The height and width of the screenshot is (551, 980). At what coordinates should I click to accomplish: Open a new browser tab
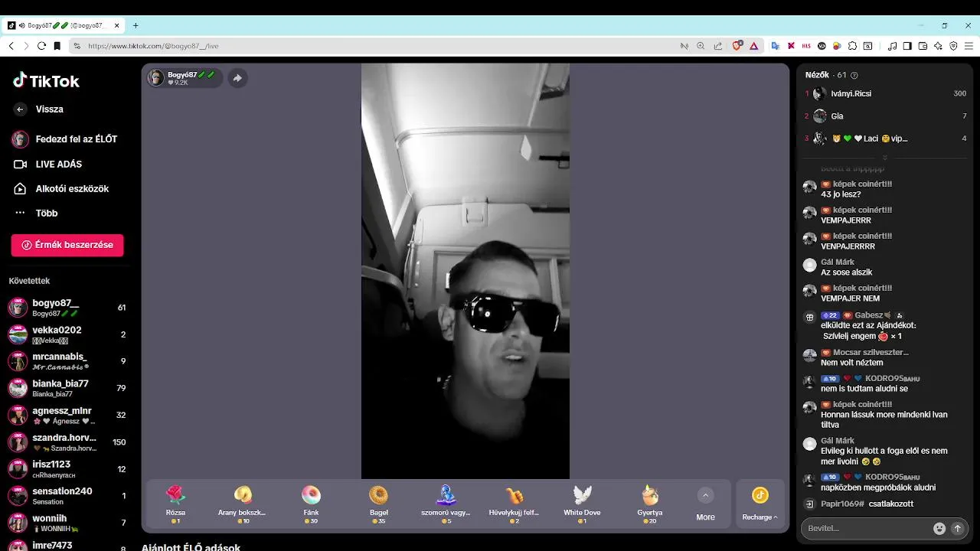tap(136, 25)
